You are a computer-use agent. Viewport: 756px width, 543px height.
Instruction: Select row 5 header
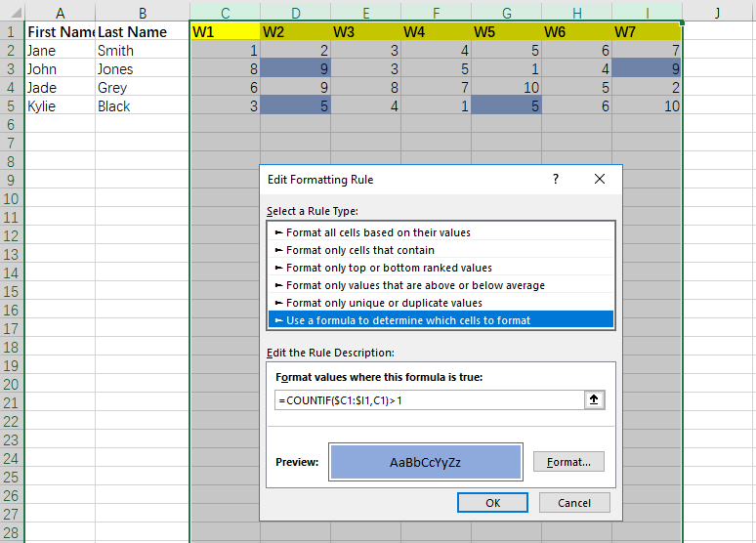coord(12,106)
